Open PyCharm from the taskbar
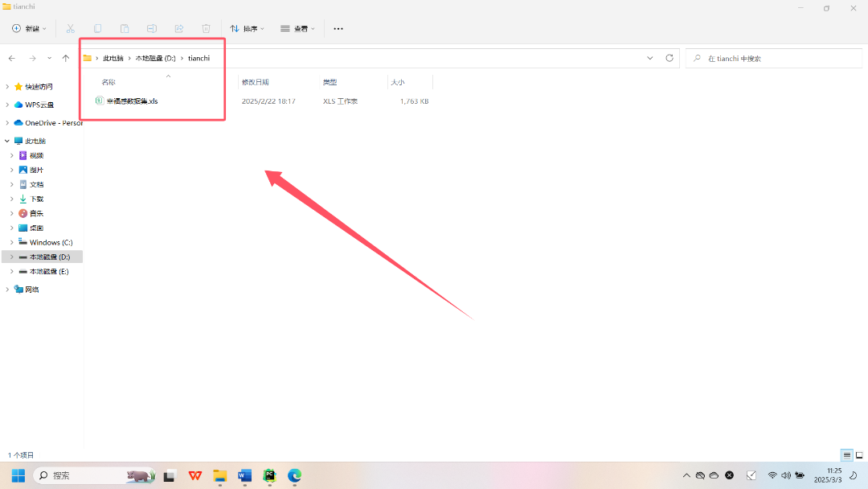The height and width of the screenshot is (489, 868). click(x=269, y=475)
